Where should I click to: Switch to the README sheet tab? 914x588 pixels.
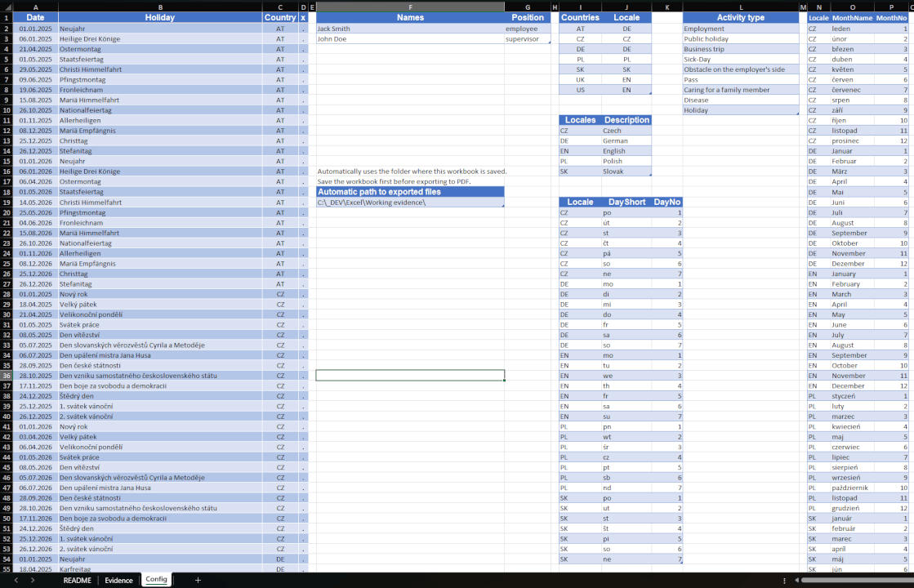point(77,581)
